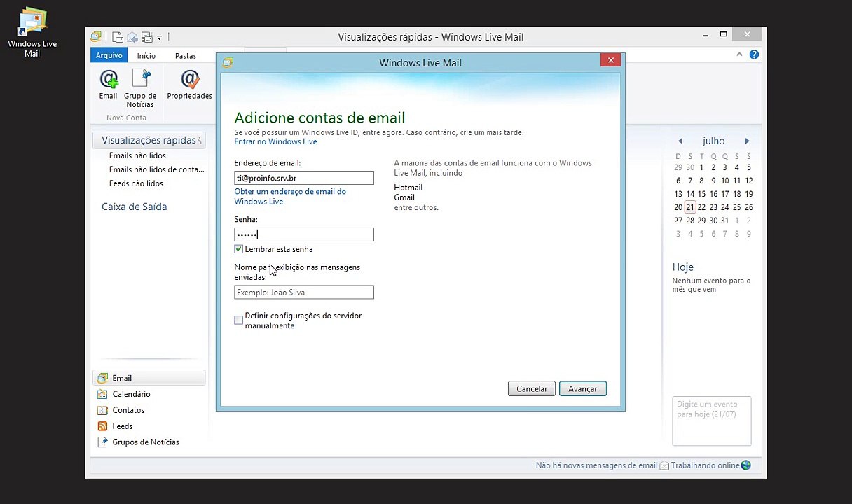Open the Arquivo tab
This screenshot has height=504, width=852.
pos(109,55)
